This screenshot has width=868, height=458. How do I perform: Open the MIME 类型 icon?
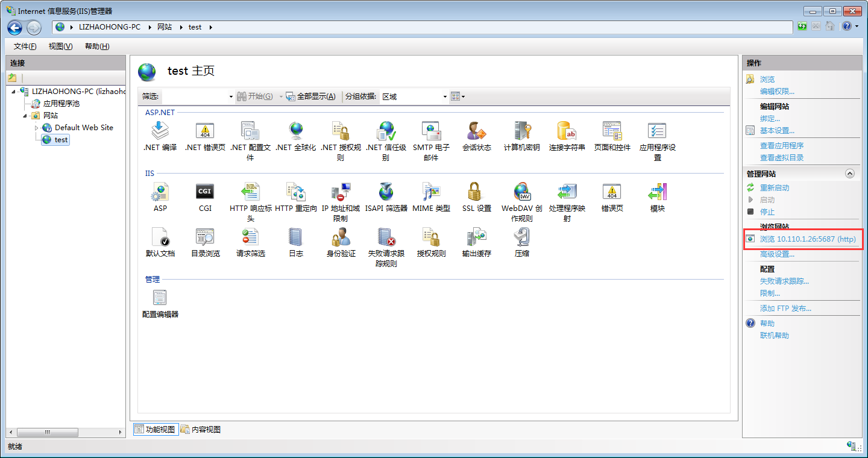tap(431, 192)
